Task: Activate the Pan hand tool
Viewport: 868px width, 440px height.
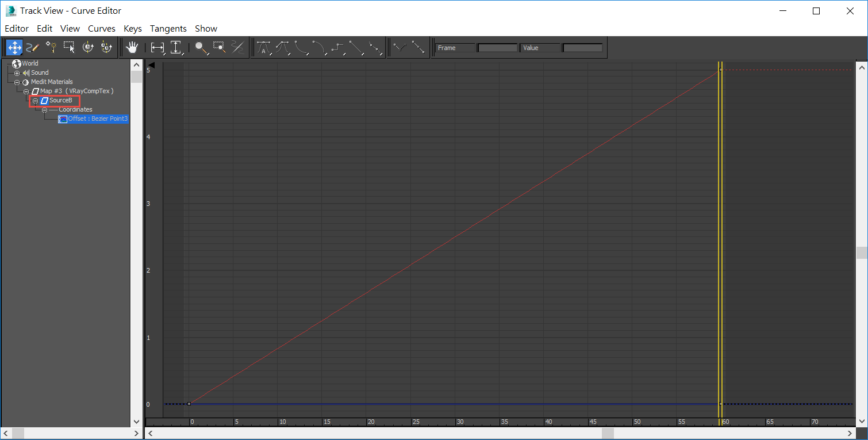Action: point(133,48)
